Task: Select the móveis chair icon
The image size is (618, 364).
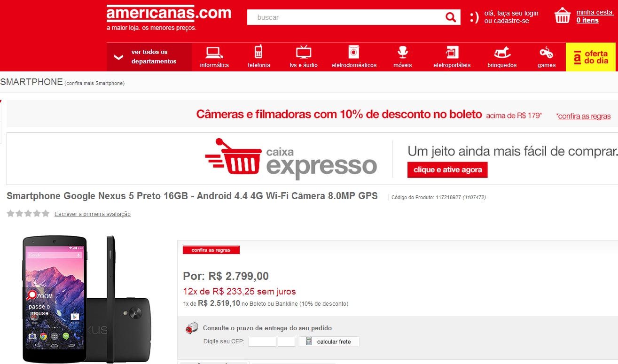Action: pyautogui.click(x=402, y=52)
